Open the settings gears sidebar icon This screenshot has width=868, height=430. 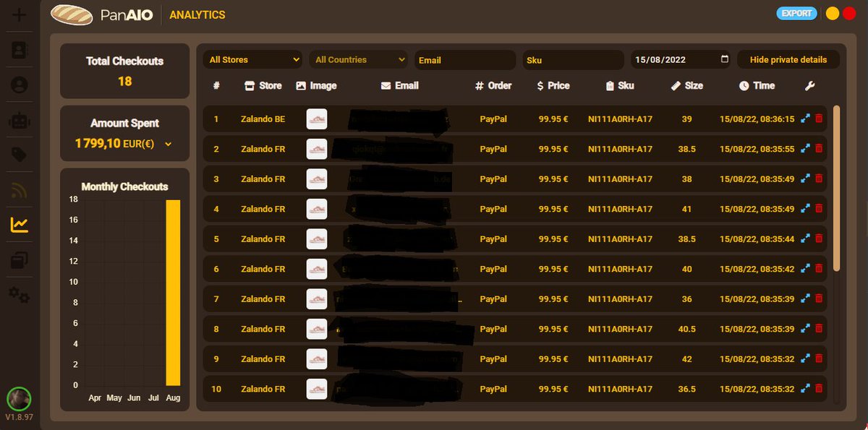(20, 295)
